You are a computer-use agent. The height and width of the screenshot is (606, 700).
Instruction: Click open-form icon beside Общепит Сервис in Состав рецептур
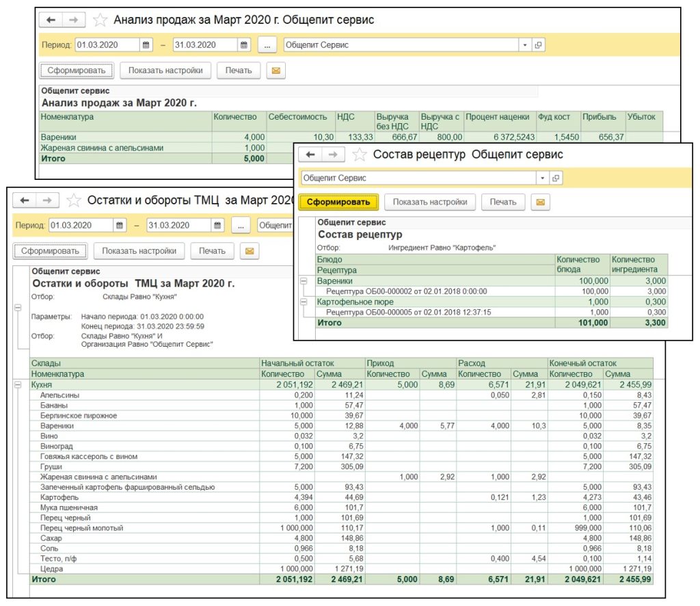tap(556, 178)
